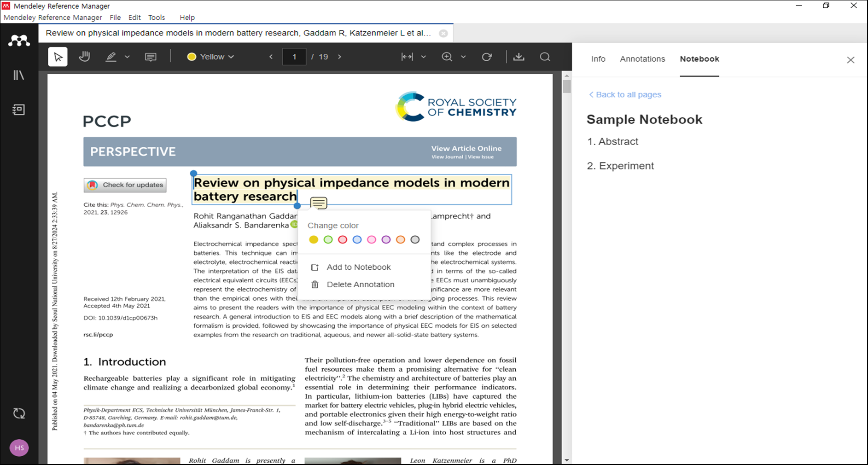Open the Help menu
This screenshot has height=465, width=868.
(x=187, y=17)
